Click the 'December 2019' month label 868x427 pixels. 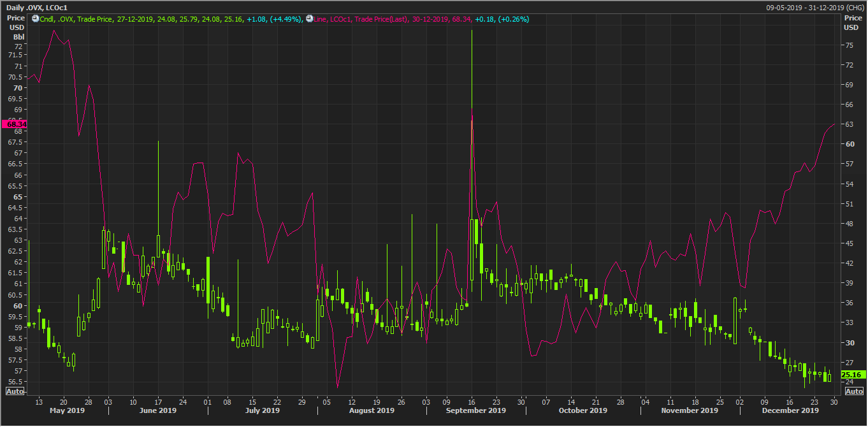tap(790, 410)
